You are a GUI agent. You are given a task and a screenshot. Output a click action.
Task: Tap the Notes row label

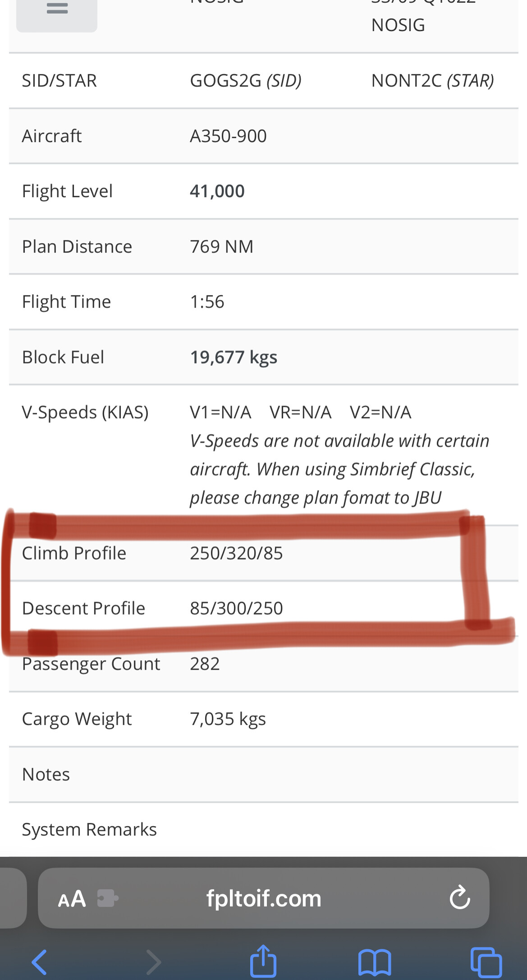(x=46, y=774)
